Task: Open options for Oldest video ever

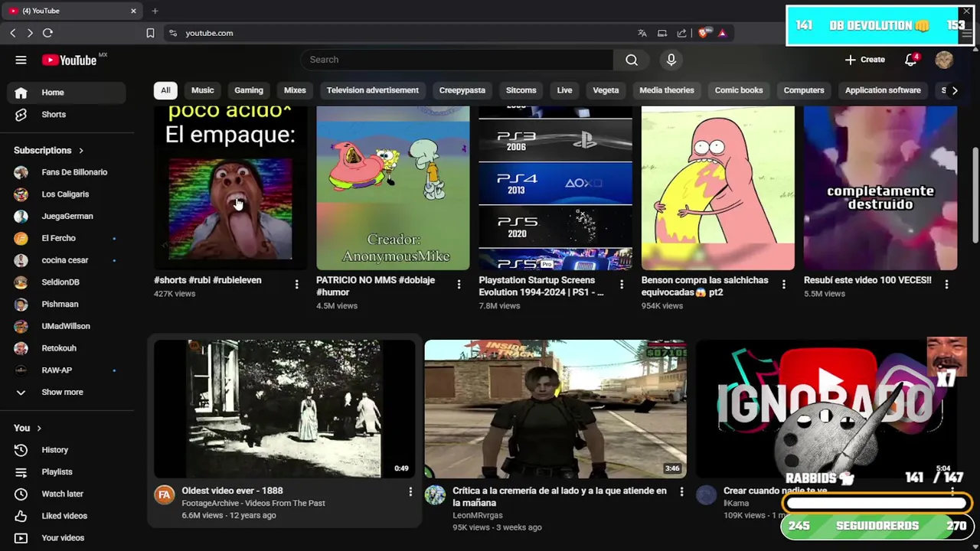Action: pos(410,492)
